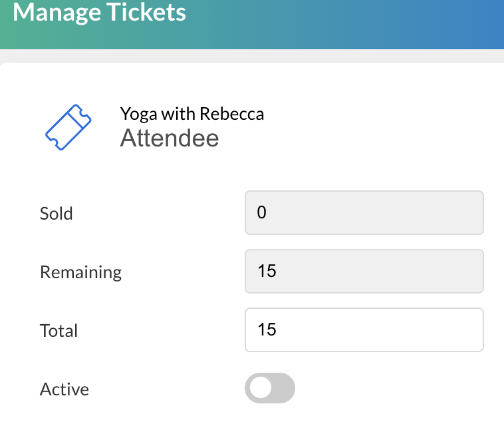504x426 pixels.
Task: Click the Total label
Action: (59, 331)
